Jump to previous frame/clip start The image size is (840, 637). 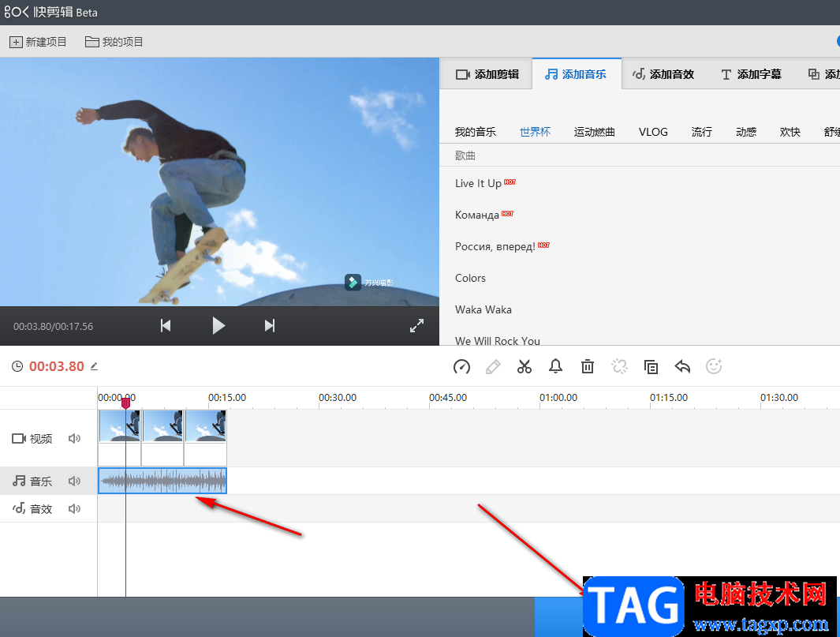(x=166, y=325)
